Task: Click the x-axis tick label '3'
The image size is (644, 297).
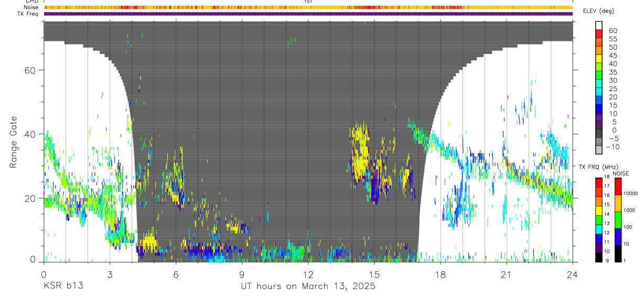Action: coord(110,274)
